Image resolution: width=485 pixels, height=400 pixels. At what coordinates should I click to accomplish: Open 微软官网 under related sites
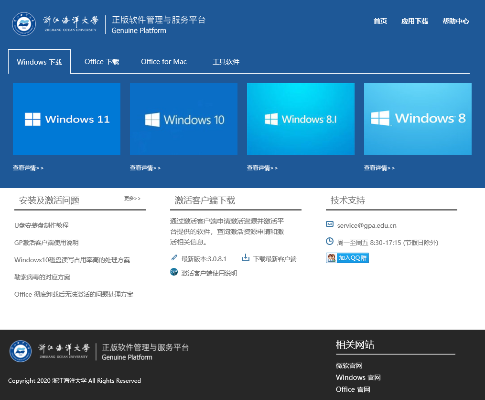[349, 366]
